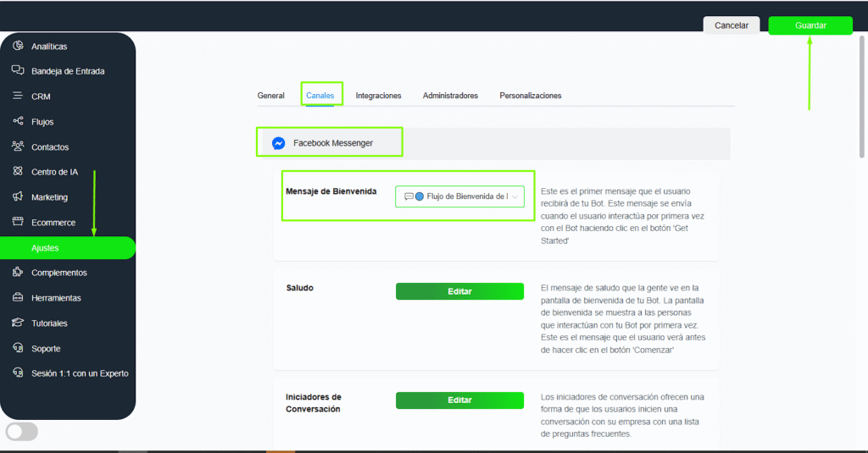Click Editar for Iniciadores de Conversación
868x453 pixels.
459,401
